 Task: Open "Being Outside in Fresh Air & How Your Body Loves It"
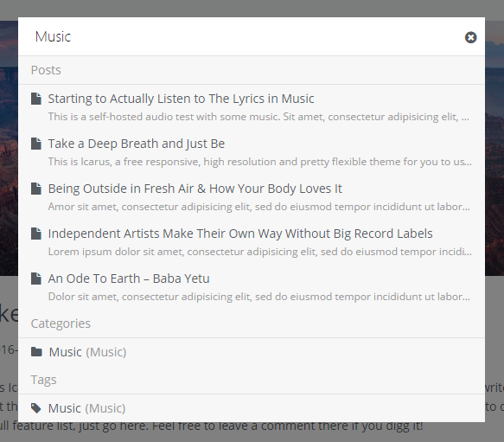195,189
